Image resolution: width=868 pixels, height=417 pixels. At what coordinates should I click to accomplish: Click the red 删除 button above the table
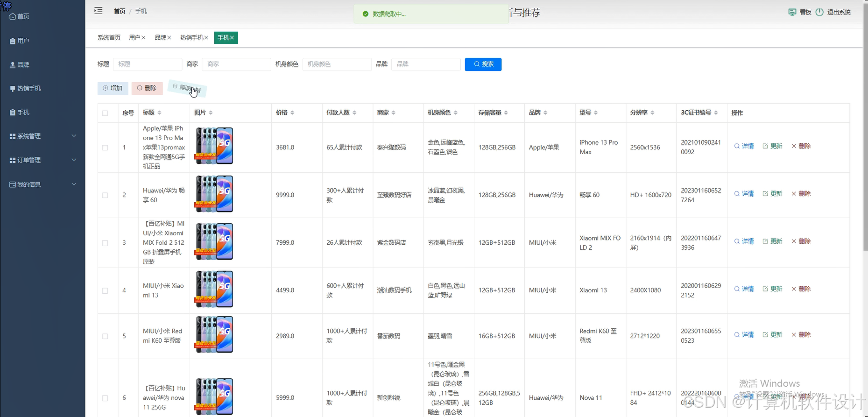tap(147, 88)
